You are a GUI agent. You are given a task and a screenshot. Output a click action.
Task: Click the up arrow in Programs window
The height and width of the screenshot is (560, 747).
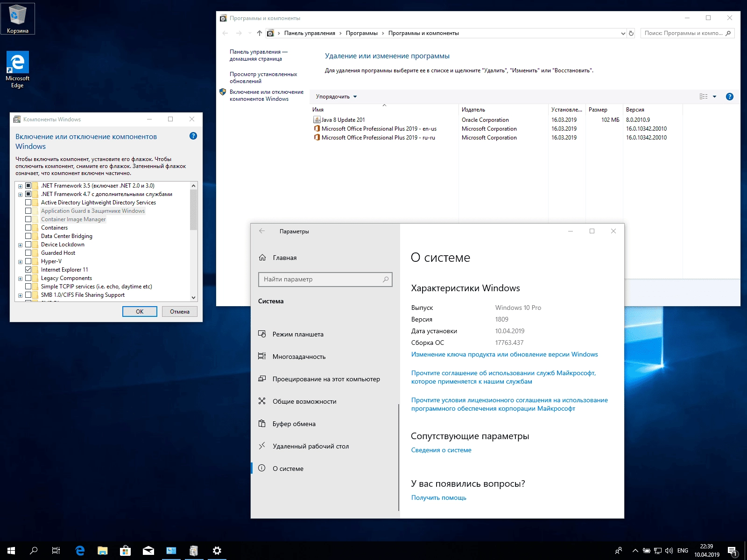260,33
